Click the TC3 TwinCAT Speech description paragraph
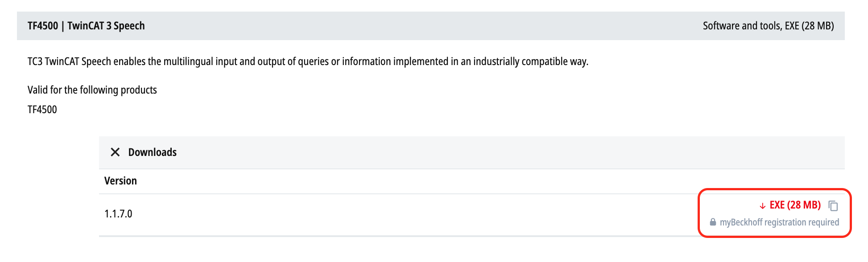The image size is (868, 262). click(308, 61)
